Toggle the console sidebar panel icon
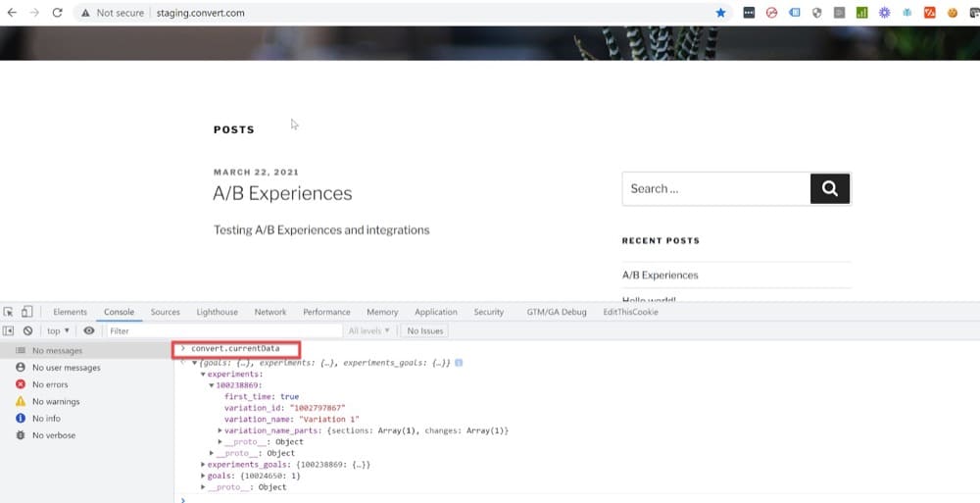 (x=9, y=331)
